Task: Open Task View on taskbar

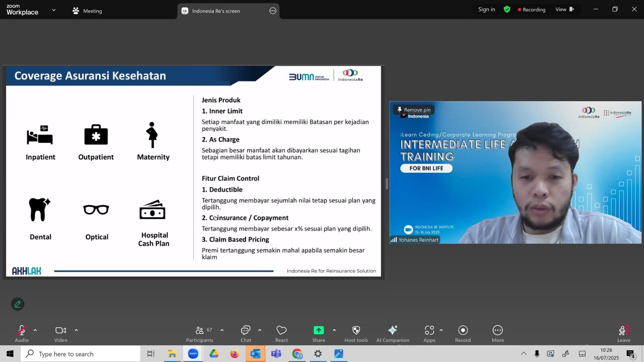Action: coord(151,354)
